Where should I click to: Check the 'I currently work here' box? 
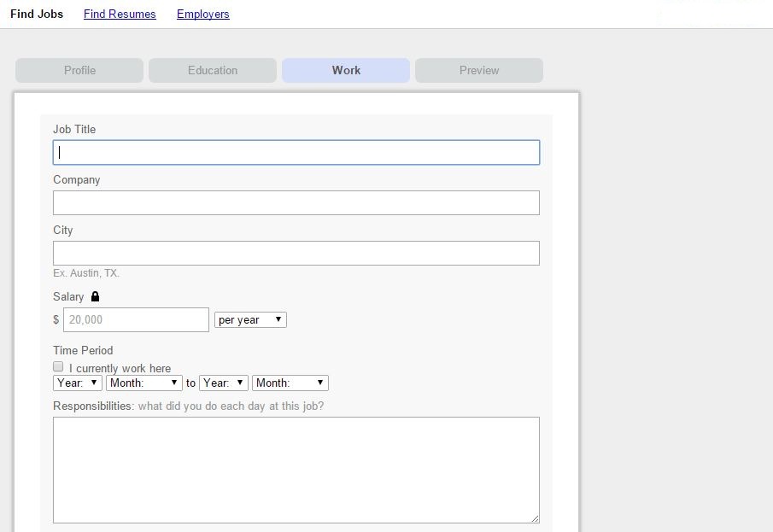(59, 367)
